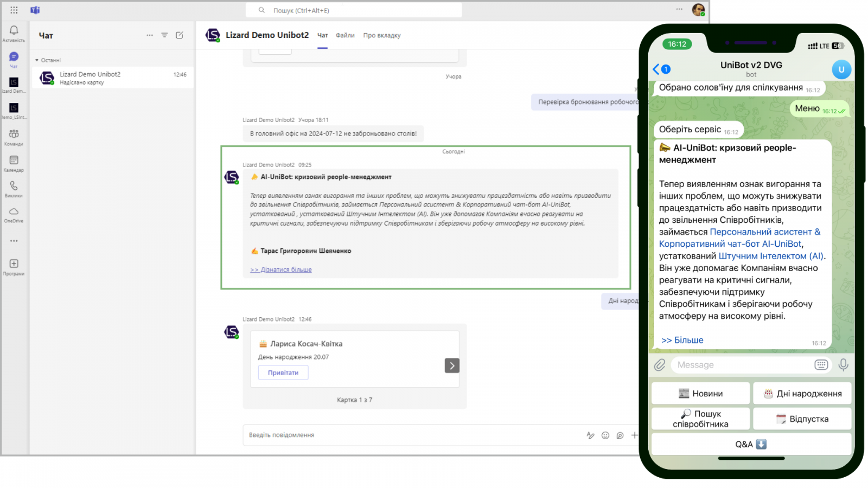This screenshot has height=488, width=868.
Task: Open profile avatar in Teams header
Action: (698, 10)
